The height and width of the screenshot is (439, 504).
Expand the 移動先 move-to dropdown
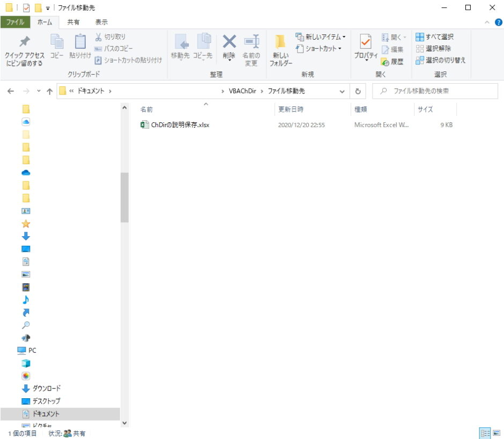180,56
